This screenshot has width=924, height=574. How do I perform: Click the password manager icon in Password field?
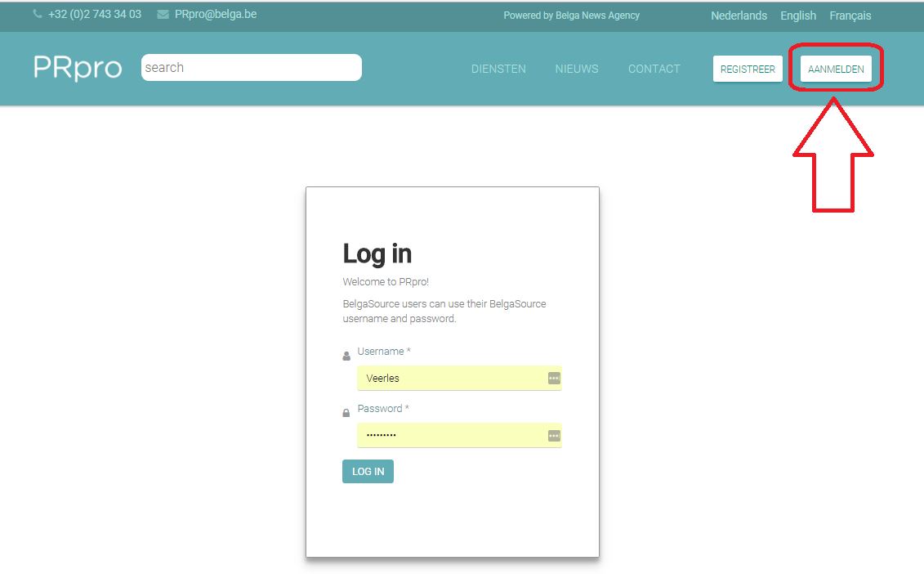click(x=554, y=436)
